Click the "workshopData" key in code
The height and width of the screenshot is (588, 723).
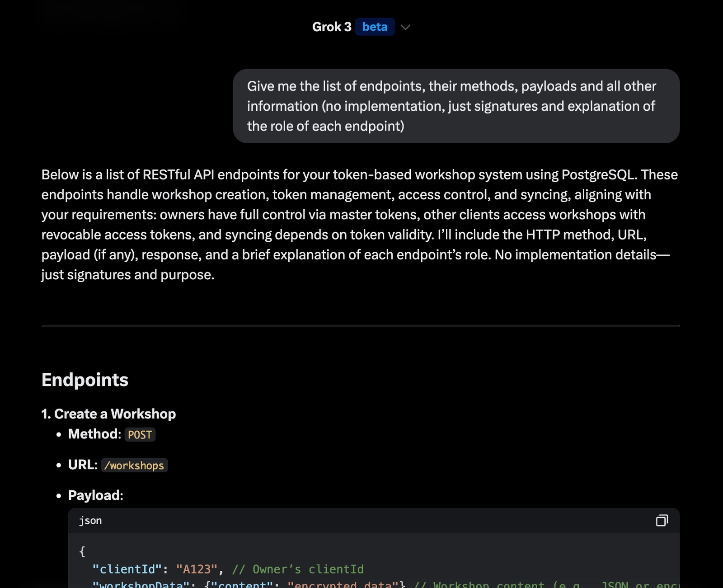tap(141, 584)
